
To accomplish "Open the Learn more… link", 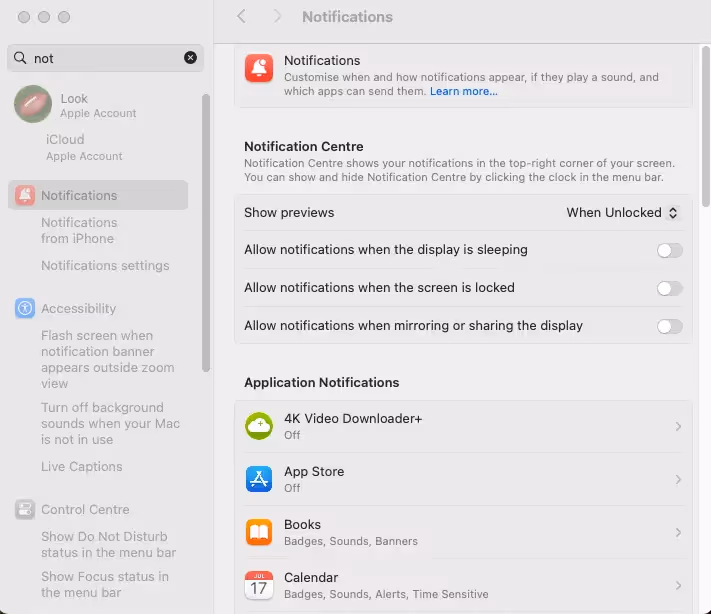I will tap(463, 91).
